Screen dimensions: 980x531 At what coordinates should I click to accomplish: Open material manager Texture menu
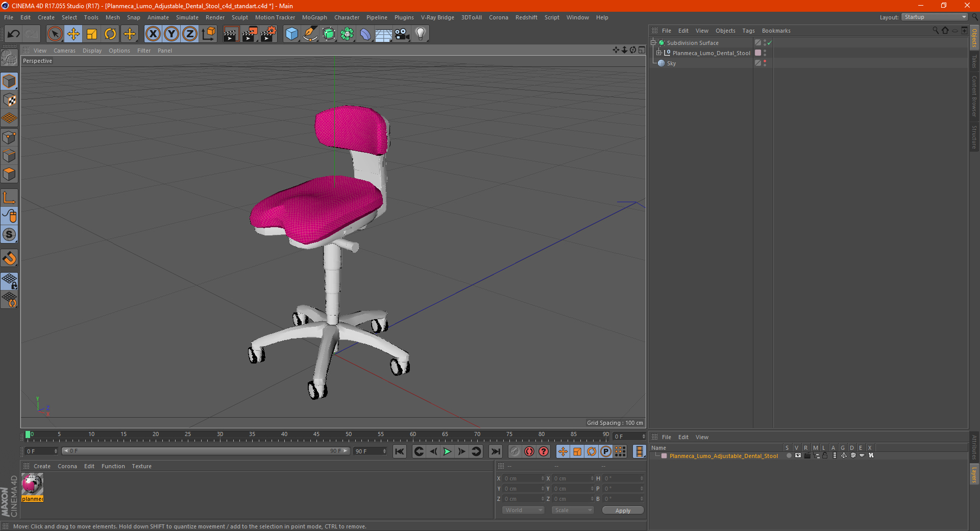click(141, 466)
